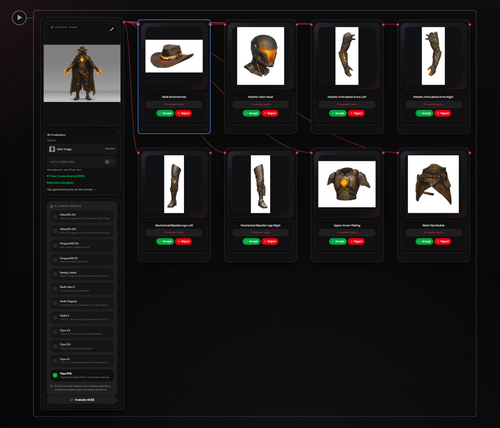
Task: Click the Mechanical Bipedal Legs Left thumbnail
Action: point(174,184)
